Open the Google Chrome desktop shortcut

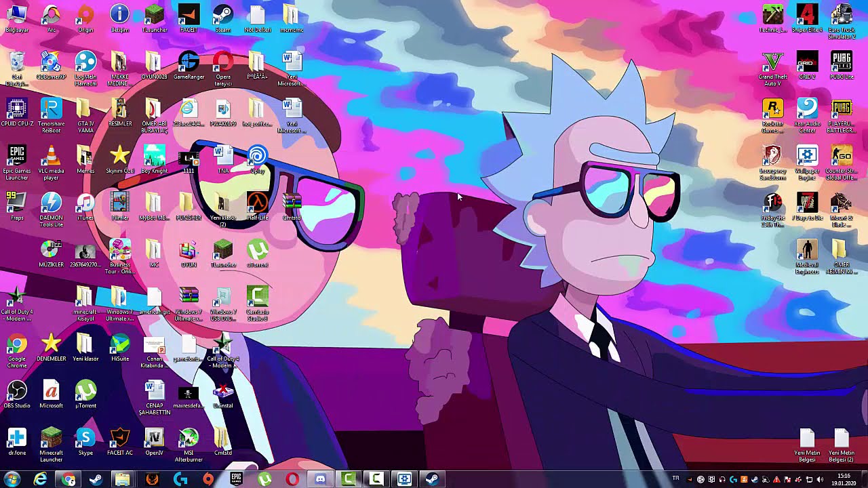[x=16, y=350]
